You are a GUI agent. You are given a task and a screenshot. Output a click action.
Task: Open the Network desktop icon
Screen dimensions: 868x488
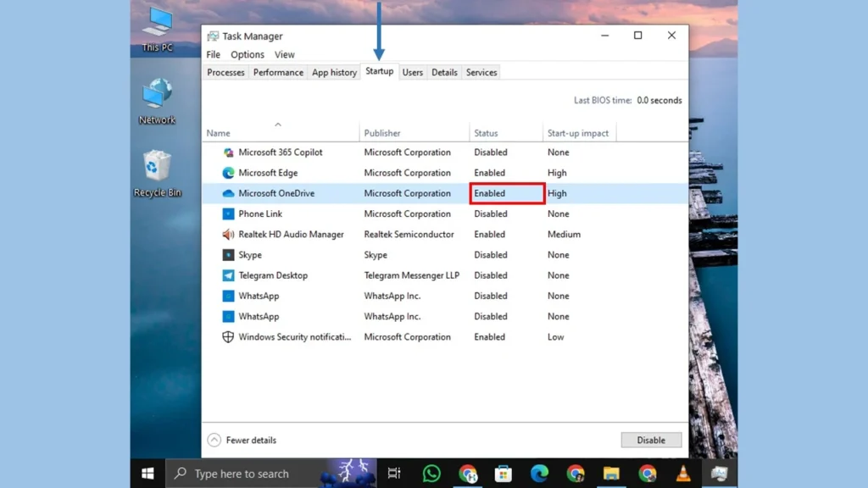(157, 102)
